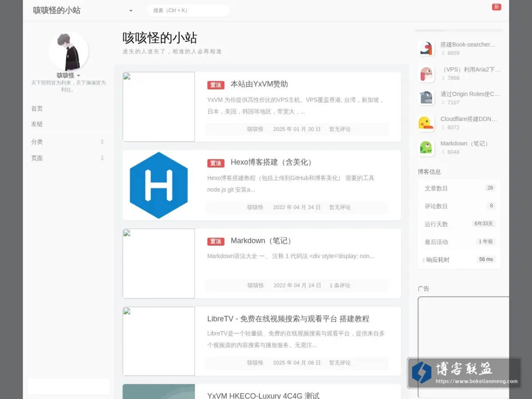Click the 文章数目 count 28
This screenshot has height=399, width=532.
(x=490, y=188)
